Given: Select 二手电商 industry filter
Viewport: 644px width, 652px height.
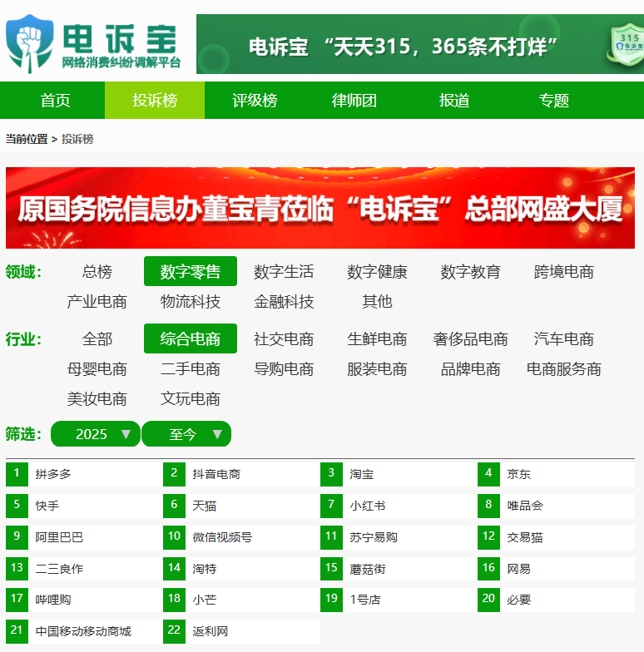Looking at the screenshot, I should [191, 369].
